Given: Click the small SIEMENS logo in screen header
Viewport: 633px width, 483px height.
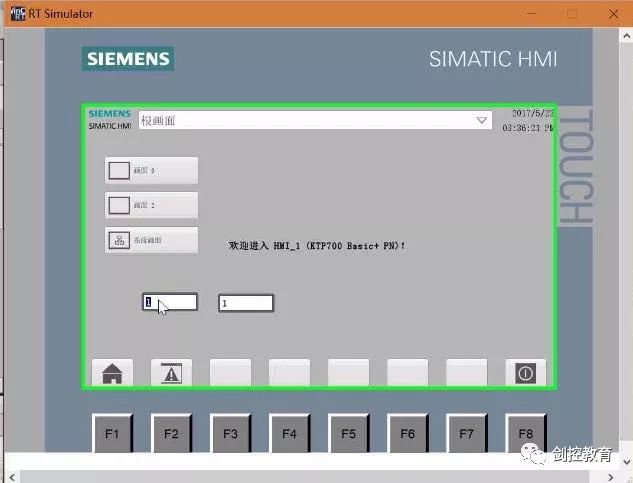Looking at the screenshot, I should click(110, 113).
